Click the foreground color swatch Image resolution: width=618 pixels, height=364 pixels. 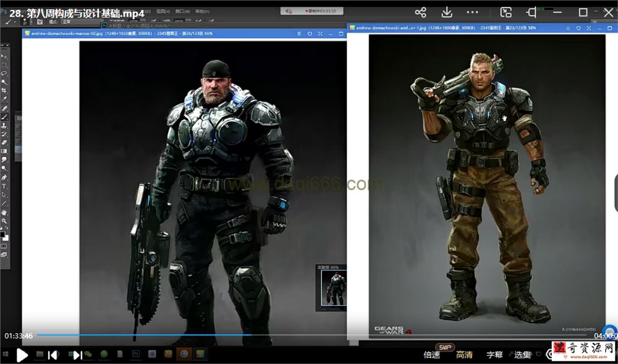point(2,235)
